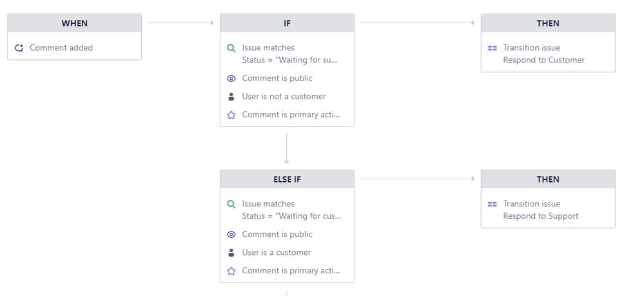The width and height of the screenshot is (644, 296).
Task: Click the transition icon beside Respond to Customer
Action: [x=493, y=48]
